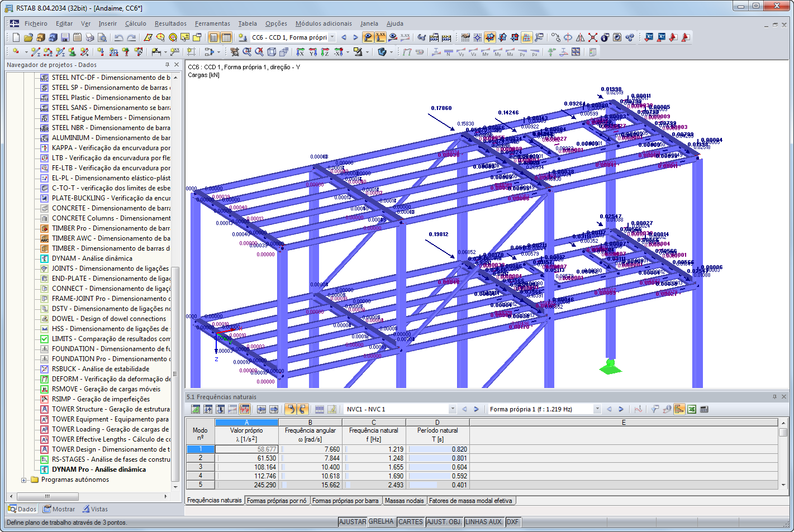This screenshot has height=532, width=794.
Task: Open the Resultados menu
Action: click(x=171, y=23)
